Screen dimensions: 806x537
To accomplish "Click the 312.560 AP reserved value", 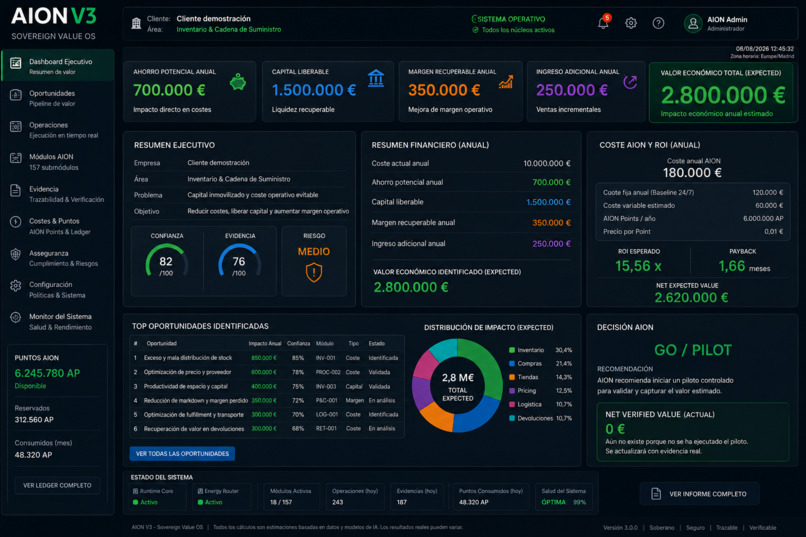I will 34,419.
